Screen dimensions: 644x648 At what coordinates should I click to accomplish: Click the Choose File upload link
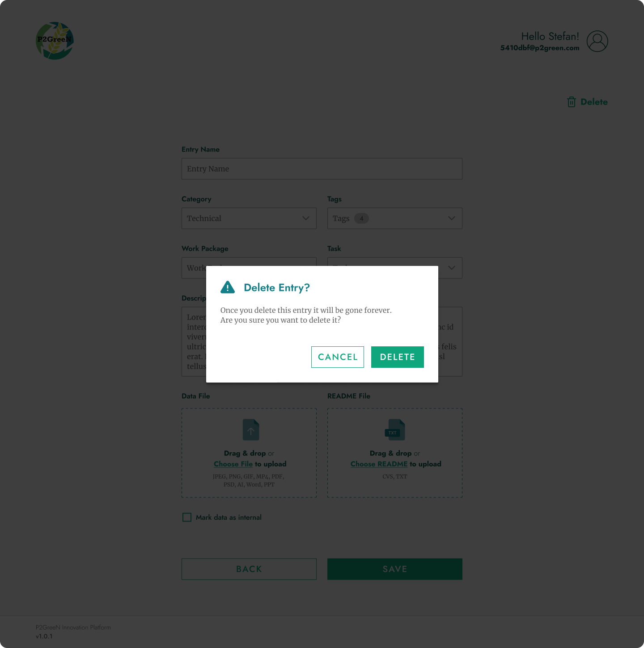pyautogui.click(x=233, y=464)
